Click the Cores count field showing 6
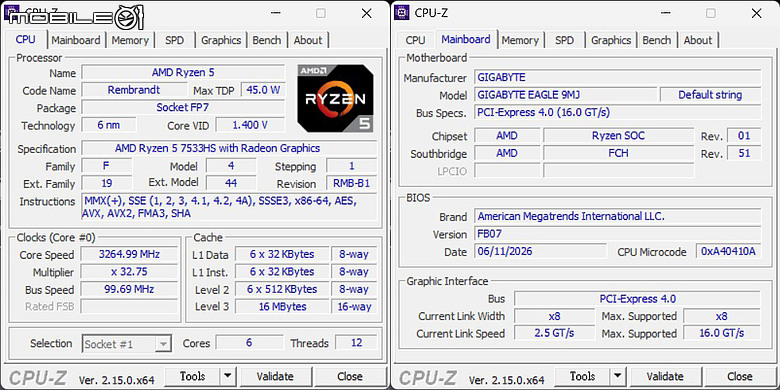This screenshot has height=390, width=780. 249,343
